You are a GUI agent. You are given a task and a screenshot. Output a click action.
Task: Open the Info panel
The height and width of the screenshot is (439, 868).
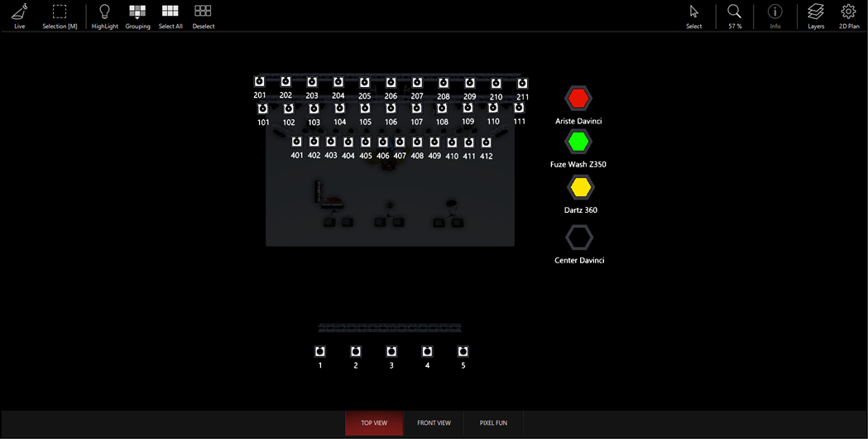pos(775,16)
